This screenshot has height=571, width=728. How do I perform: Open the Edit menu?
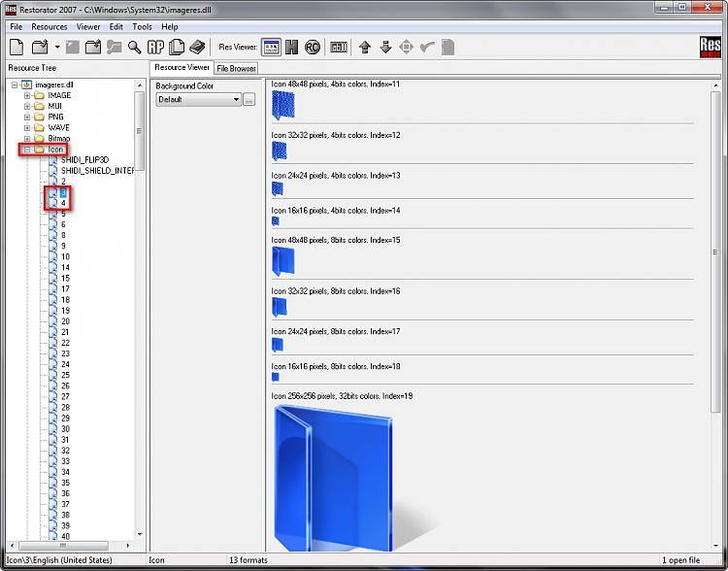(x=116, y=26)
